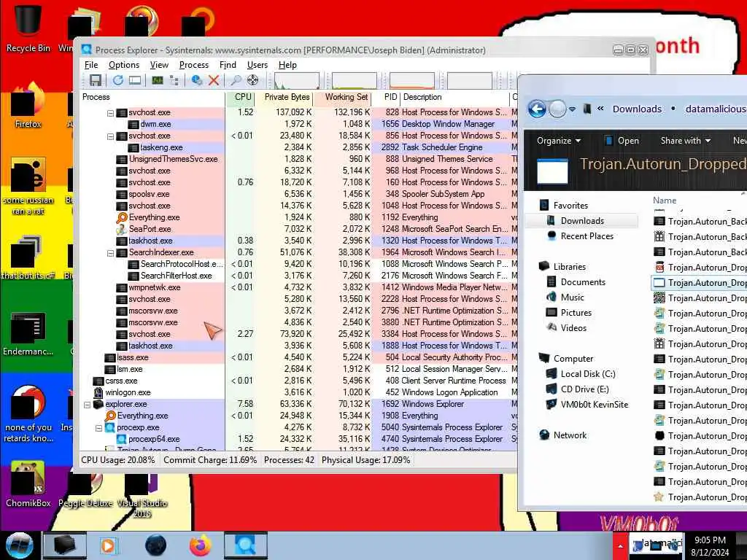
Task: Select the wmpnetwk.exe process row
Action: (298, 287)
